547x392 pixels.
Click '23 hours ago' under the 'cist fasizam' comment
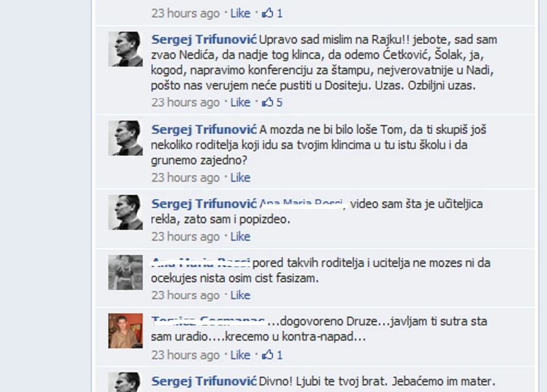point(185,295)
